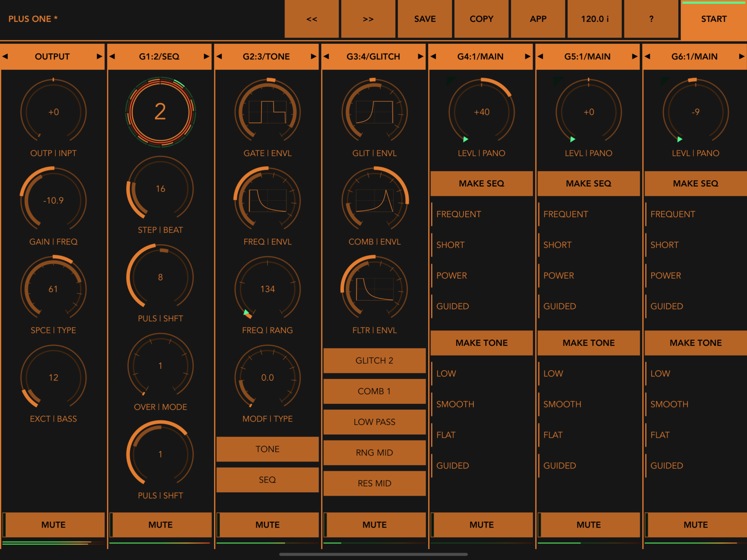Click the gate waveform icon on GATE|ENVL knob
The height and width of the screenshot is (560, 747).
click(267, 111)
